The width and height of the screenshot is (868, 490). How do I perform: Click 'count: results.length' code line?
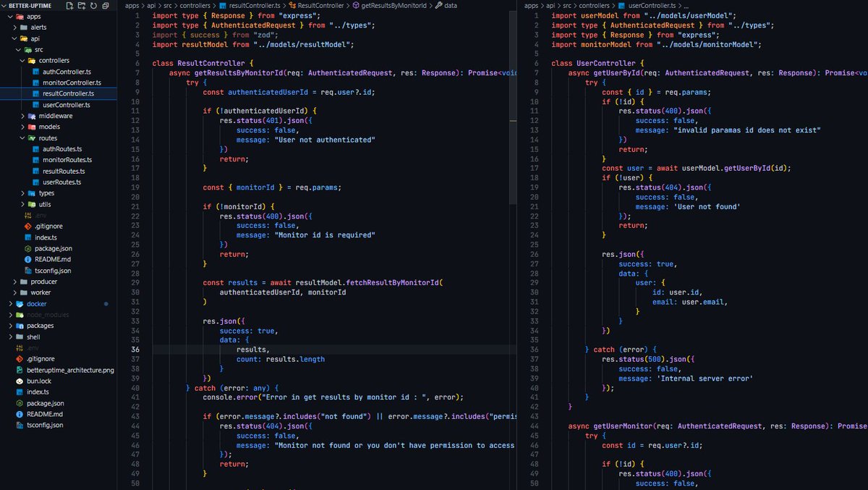tap(281, 359)
